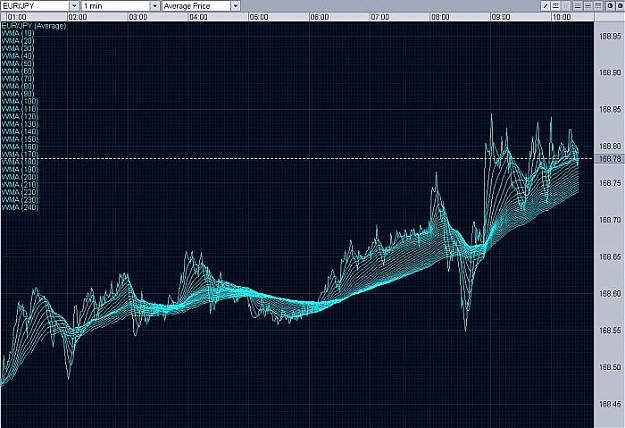625x428 pixels.
Task: Click the round icon with square center
Action: [x=620, y=6]
